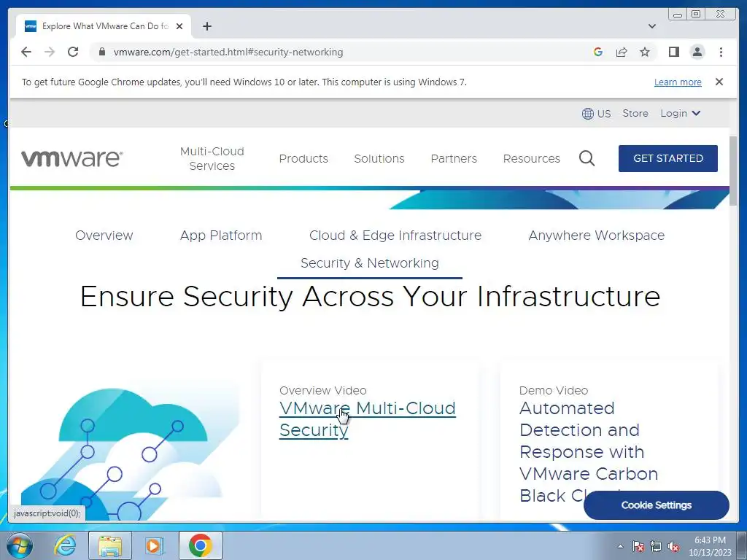This screenshot has width=747, height=560.
Task: Open a new tab
Action: [206, 26]
